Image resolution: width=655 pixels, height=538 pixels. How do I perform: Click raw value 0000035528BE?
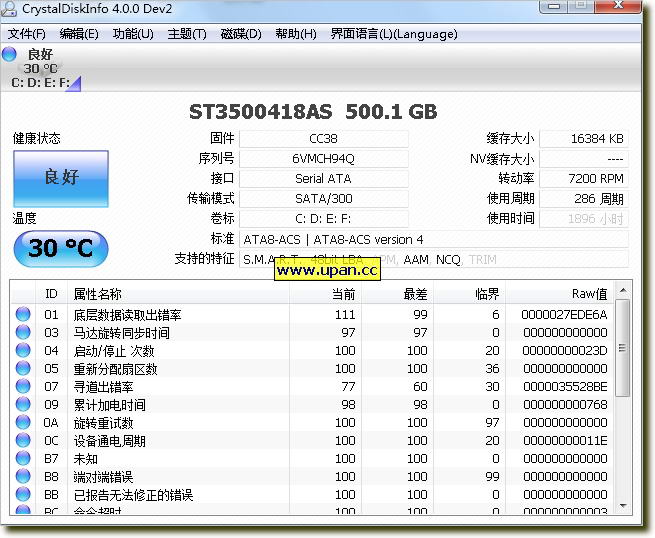tap(565, 386)
